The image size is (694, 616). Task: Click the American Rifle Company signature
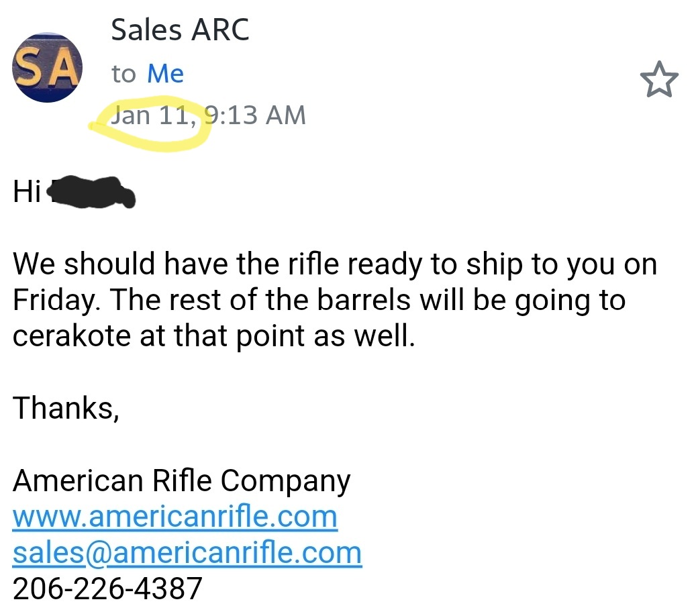181,480
